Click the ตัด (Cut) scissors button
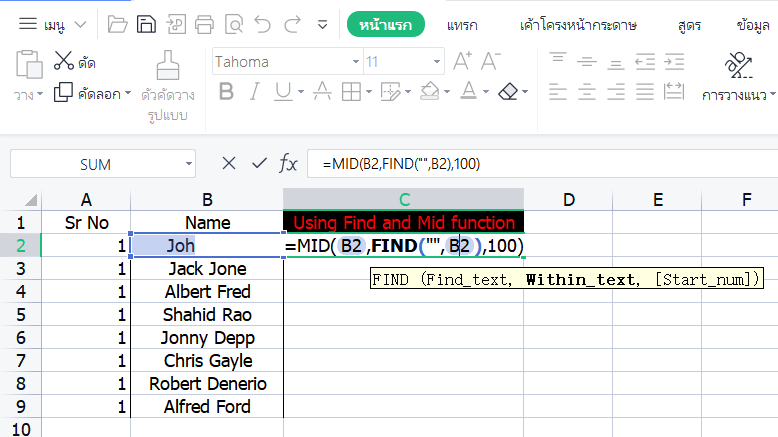 [x=74, y=62]
